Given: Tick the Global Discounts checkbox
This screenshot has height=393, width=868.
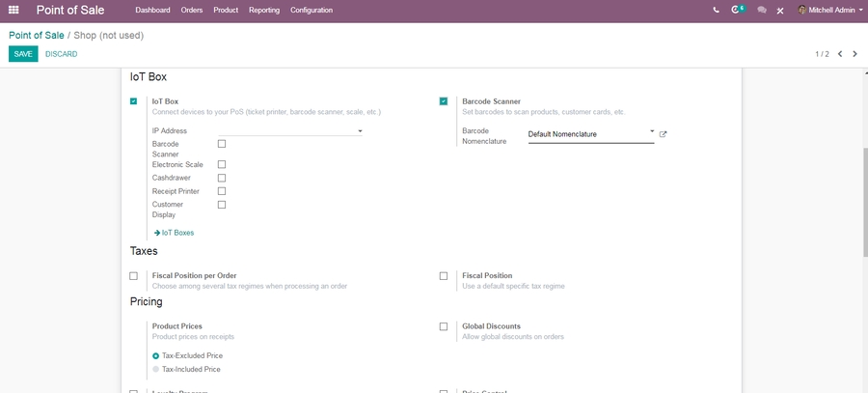Looking at the screenshot, I should click(x=444, y=326).
